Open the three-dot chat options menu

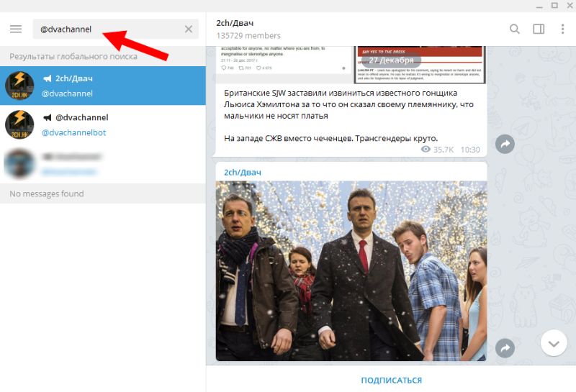click(562, 29)
